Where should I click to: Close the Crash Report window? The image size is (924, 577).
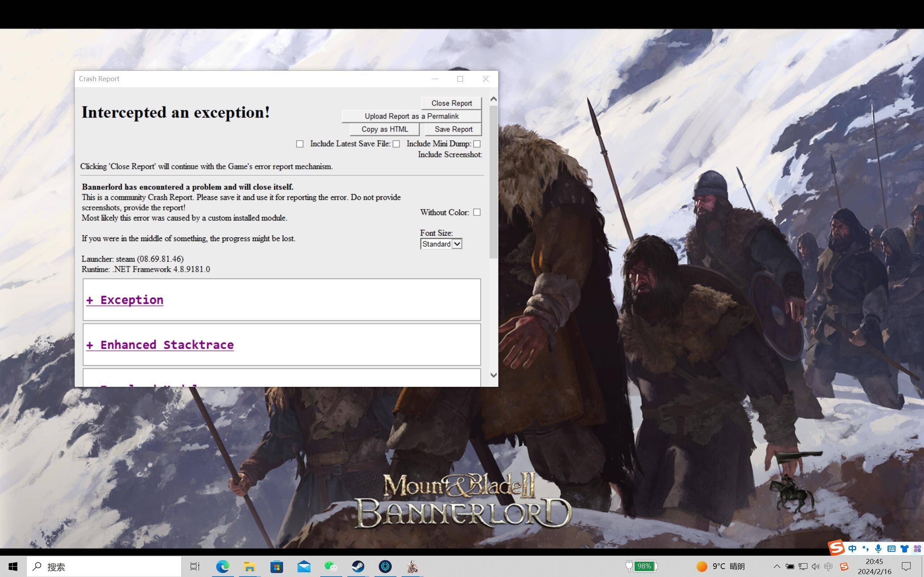(x=486, y=79)
